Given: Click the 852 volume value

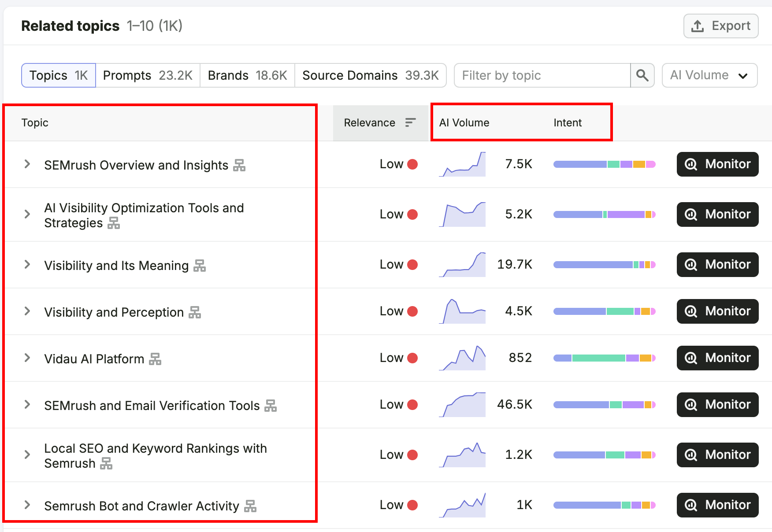Looking at the screenshot, I should coord(520,358).
